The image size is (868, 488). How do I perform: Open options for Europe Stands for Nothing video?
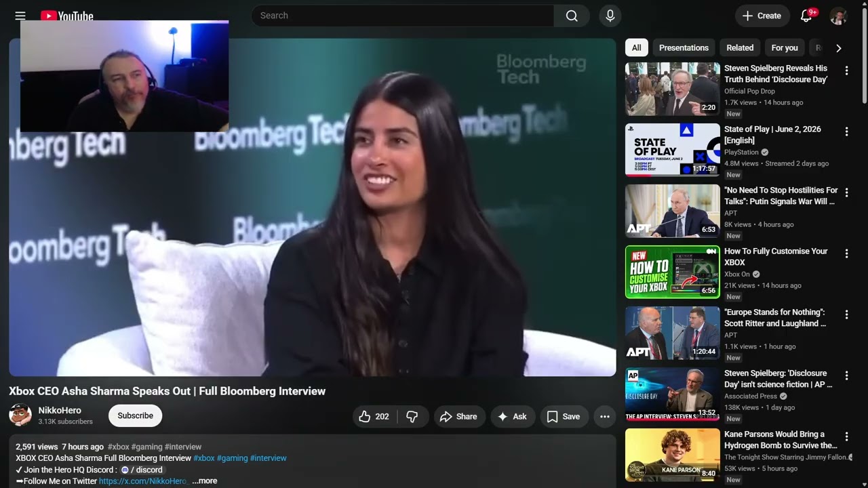[846, 314]
